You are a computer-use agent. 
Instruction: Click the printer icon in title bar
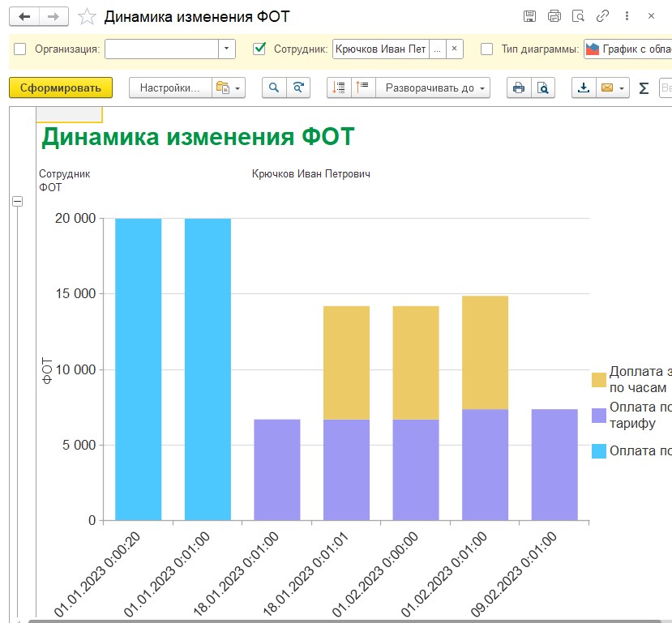click(x=554, y=16)
